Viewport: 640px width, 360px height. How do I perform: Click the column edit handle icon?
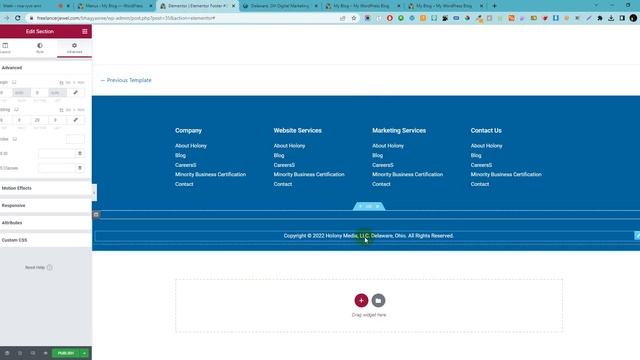96,215
